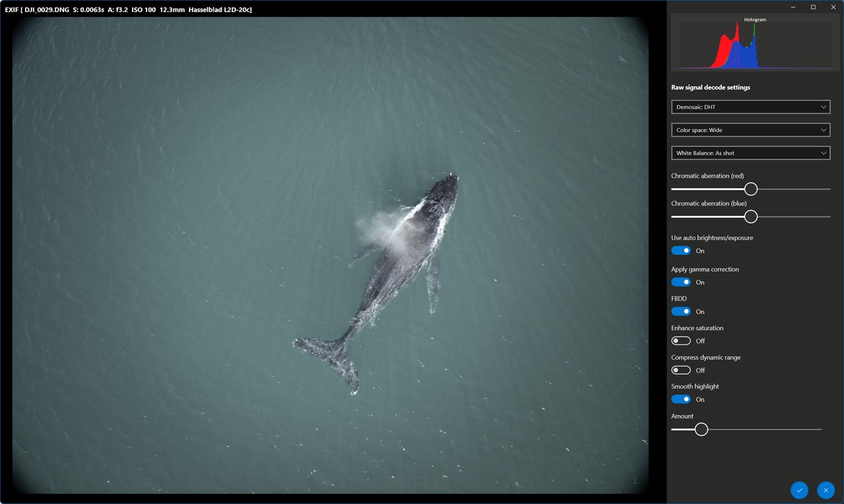Switch off the FBDD toggle

pyautogui.click(x=681, y=311)
